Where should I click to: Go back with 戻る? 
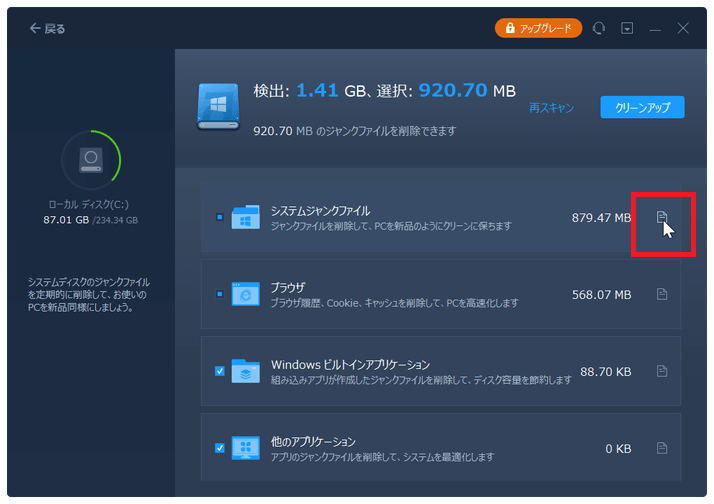(x=47, y=29)
